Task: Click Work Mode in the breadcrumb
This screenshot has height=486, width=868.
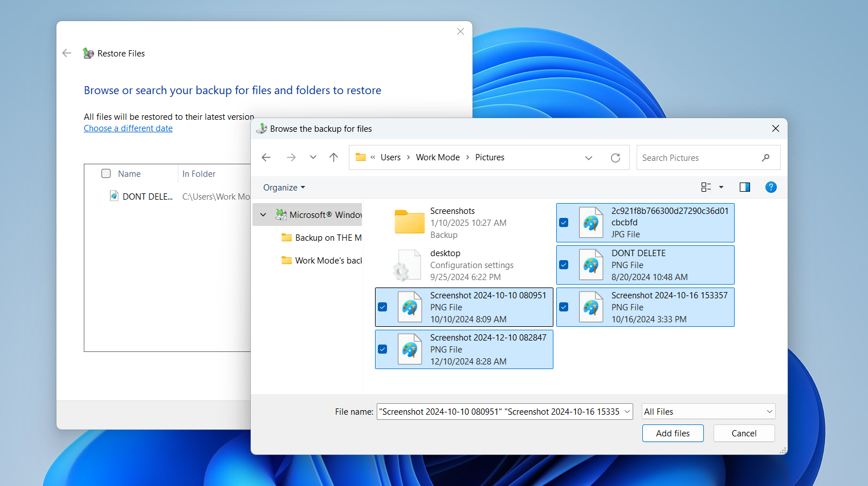Action: 438,157
